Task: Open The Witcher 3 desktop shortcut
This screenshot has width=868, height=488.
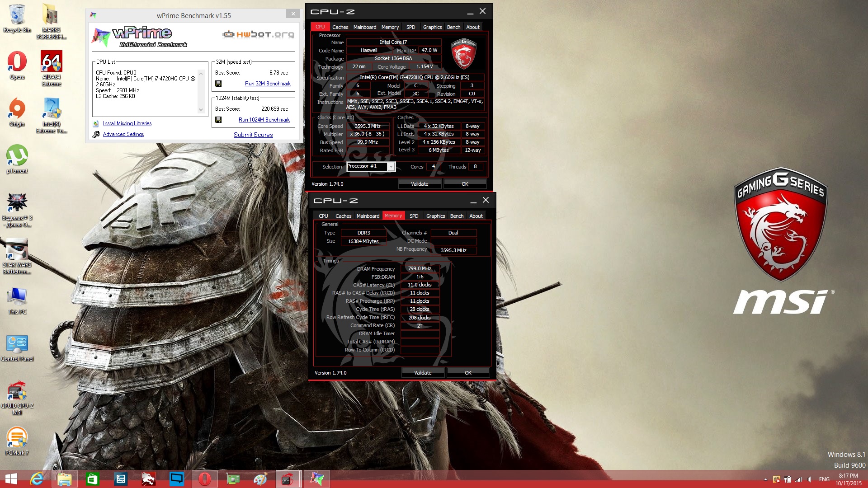Action: tap(17, 209)
